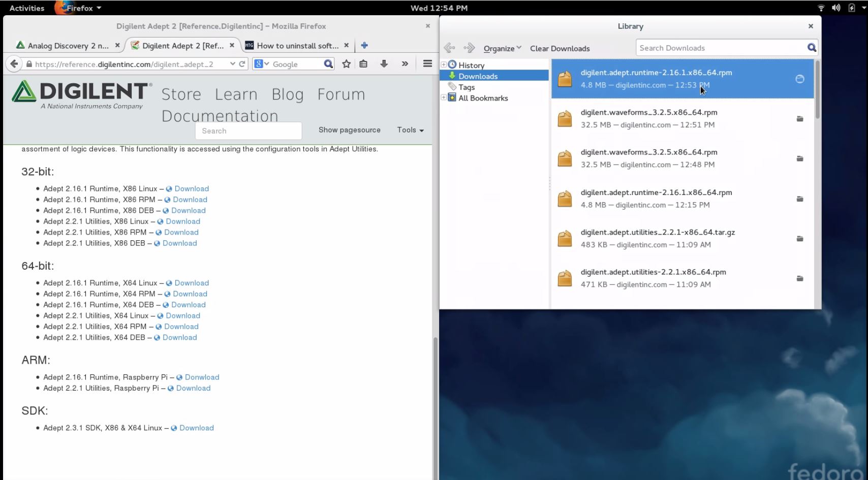
Task: Click Show pagesource link
Action: point(350,130)
